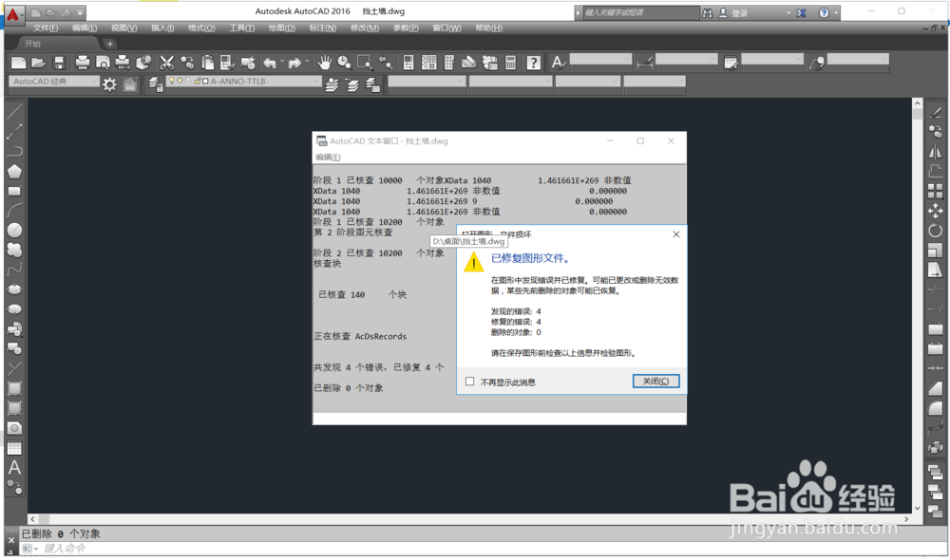950x560 pixels.
Task: Open Layer Properties Manager icon
Action: 155,84
